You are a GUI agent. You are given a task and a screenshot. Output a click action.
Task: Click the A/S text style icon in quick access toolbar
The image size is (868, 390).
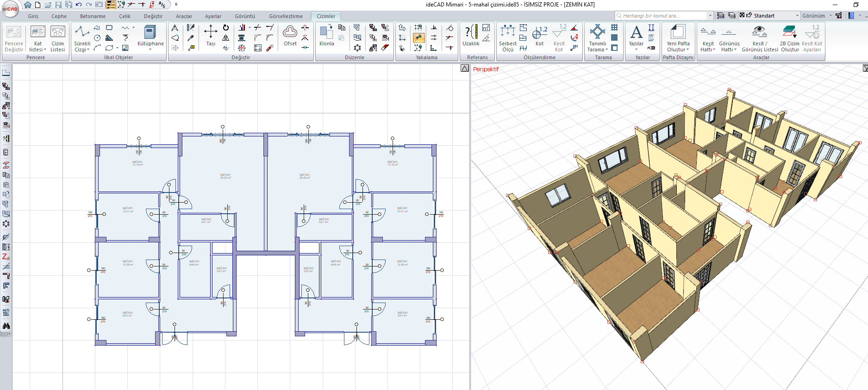pyautogui.click(x=162, y=5)
